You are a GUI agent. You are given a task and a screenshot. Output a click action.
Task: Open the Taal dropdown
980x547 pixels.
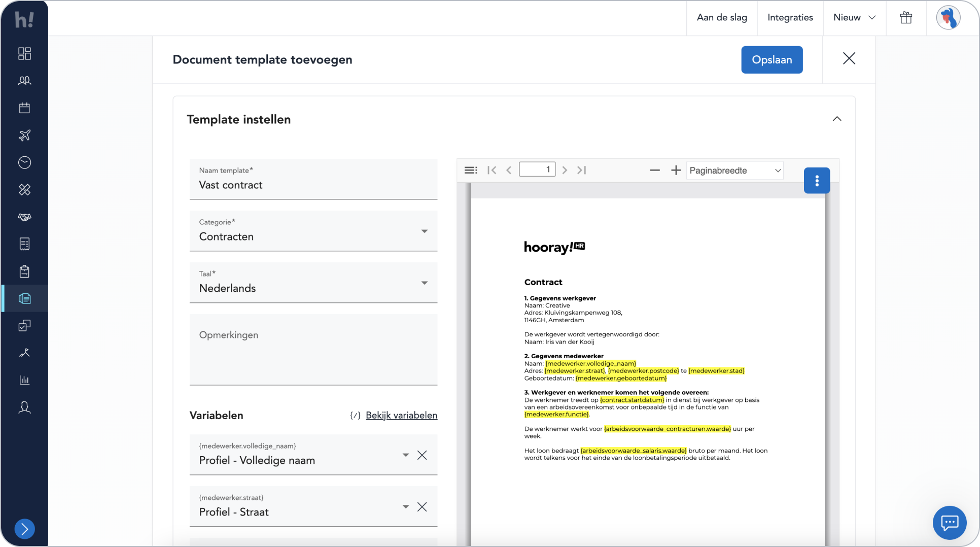[x=313, y=283]
